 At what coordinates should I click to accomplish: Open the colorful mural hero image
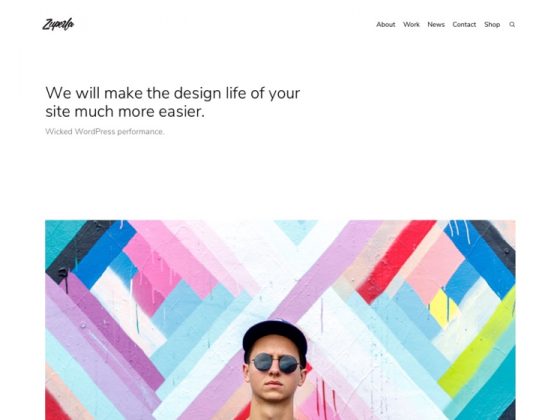click(x=280, y=320)
